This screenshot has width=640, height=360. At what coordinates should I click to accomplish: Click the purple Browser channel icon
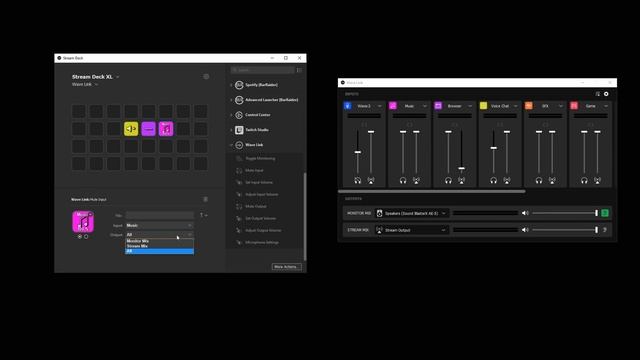click(x=438, y=106)
